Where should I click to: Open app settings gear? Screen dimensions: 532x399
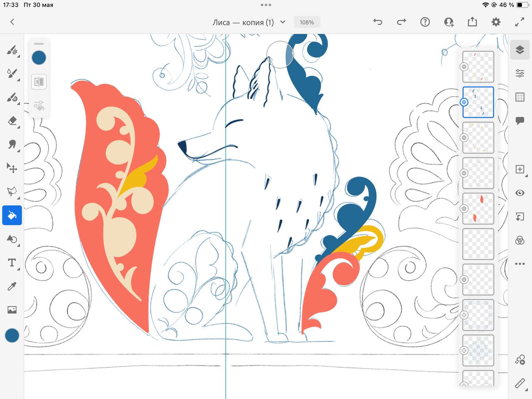tap(496, 22)
